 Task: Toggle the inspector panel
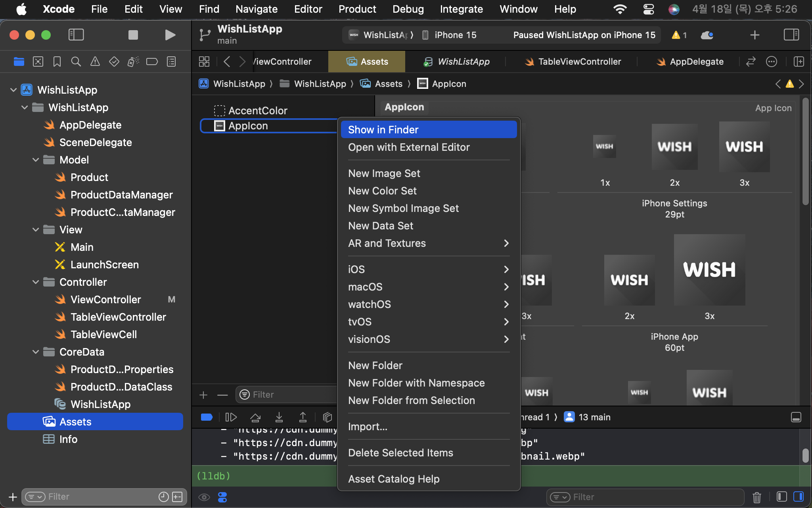pos(791,35)
